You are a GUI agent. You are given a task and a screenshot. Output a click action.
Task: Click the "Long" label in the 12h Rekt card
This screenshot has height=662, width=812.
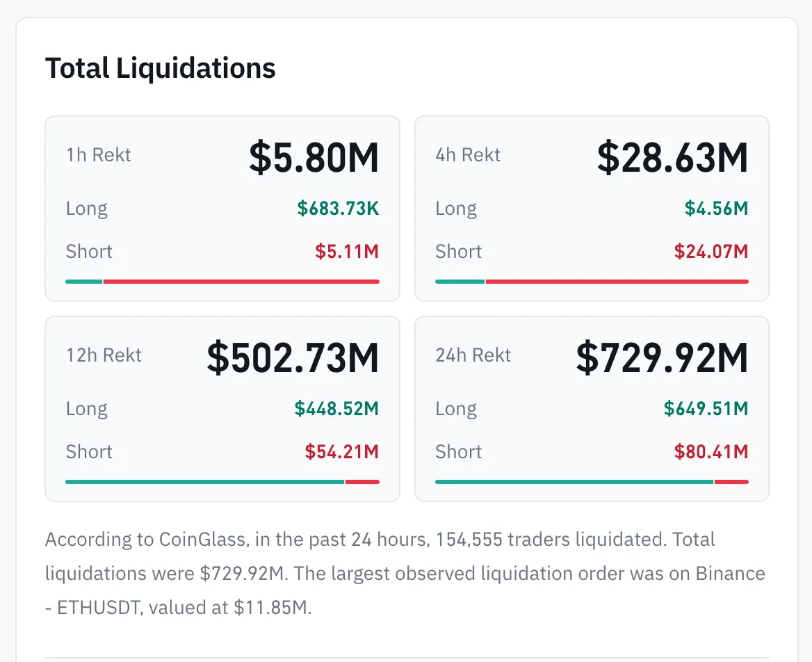click(86, 409)
